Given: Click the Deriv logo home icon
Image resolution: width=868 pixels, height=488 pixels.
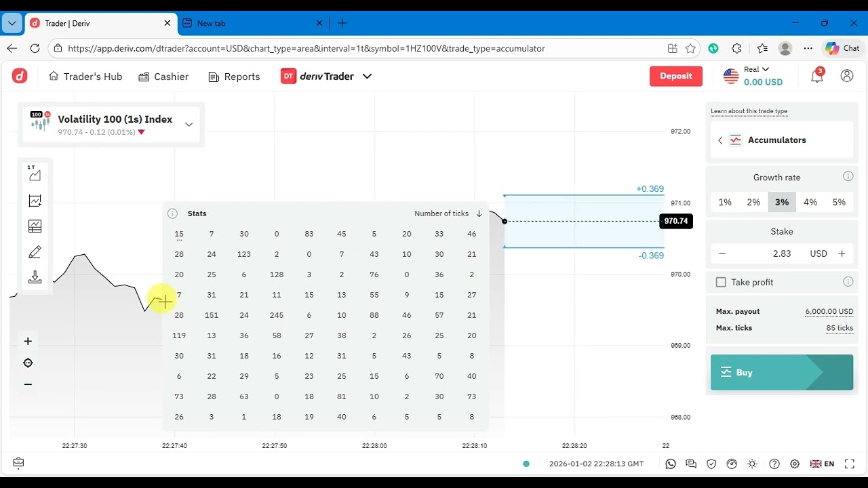Looking at the screenshot, I should [x=20, y=76].
